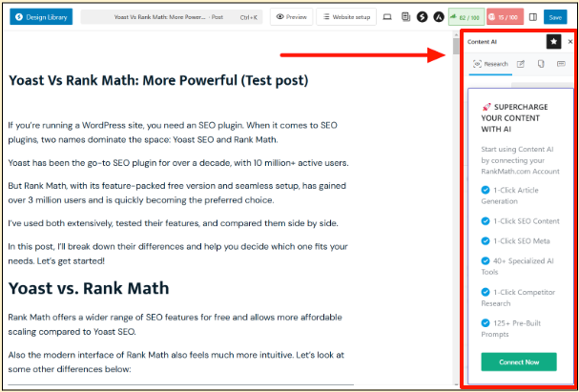This screenshot has height=392, width=579.
Task: Click paragraph starting "I've used both extensively"
Action: coord(173,223)
